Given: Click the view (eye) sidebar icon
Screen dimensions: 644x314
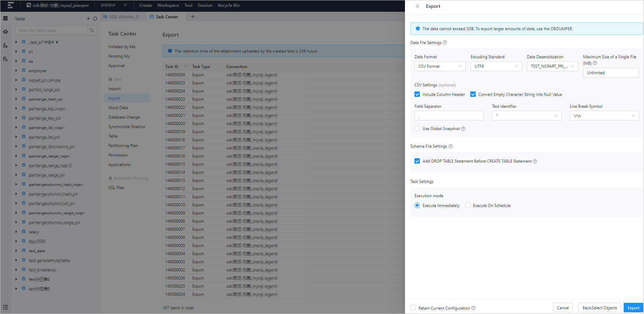Looking at the screenshot, I should [x=5, y=32].
